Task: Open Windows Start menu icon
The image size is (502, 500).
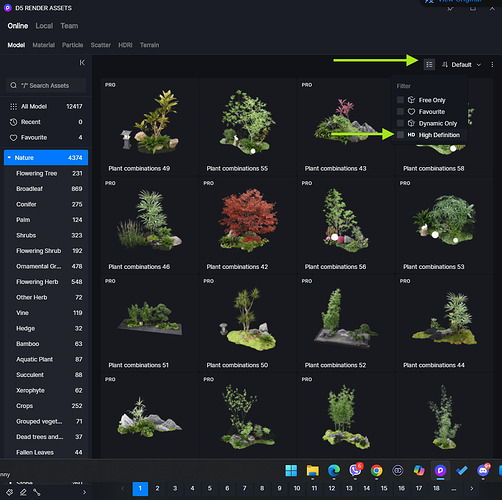Action: [291, 470]
